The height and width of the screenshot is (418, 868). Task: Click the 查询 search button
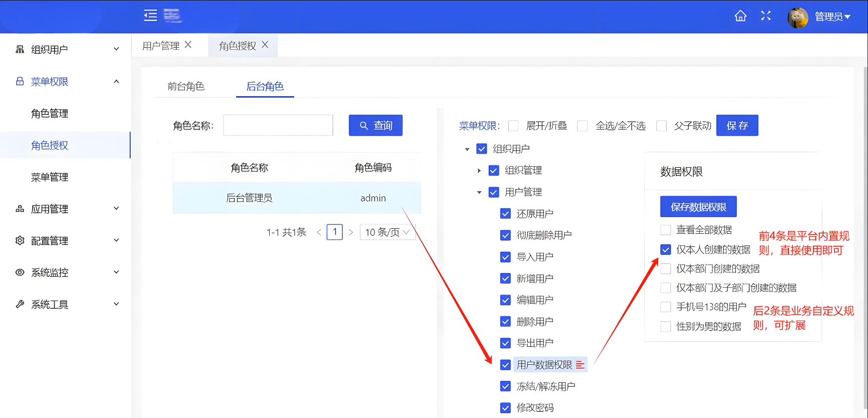coord(375,125)
